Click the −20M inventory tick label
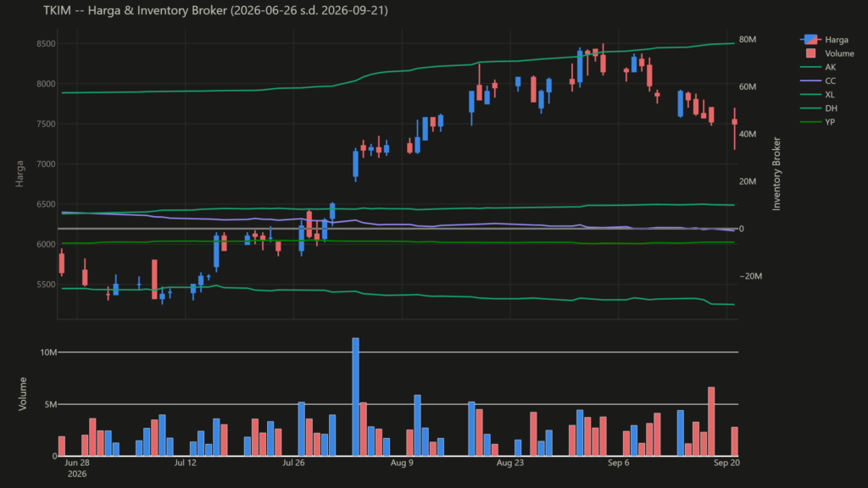This screenshot has height=488, width=868. coord(751,276)
